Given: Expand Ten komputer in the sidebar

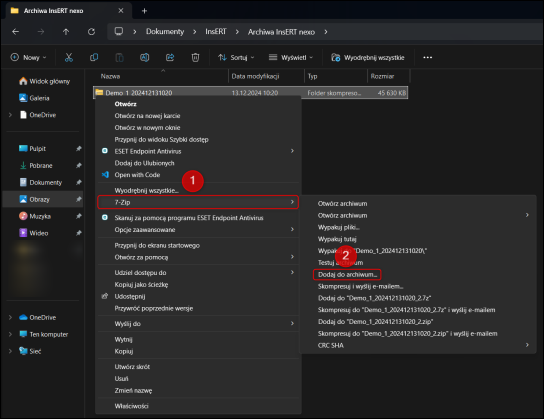Looking at the screenshot, I should [10, 334].
